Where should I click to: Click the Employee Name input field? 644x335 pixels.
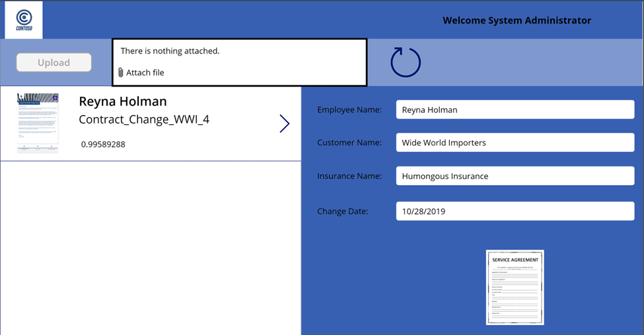(x=515, y=110)
